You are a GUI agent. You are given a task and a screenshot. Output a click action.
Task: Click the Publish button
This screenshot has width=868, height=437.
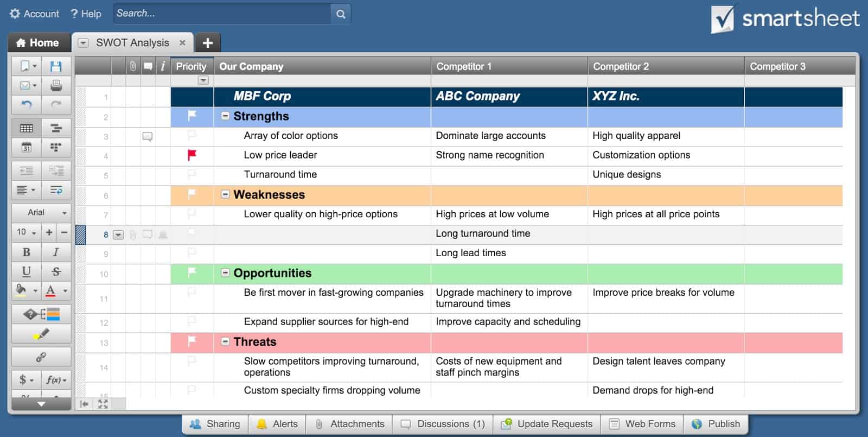(x=716, y=424)
